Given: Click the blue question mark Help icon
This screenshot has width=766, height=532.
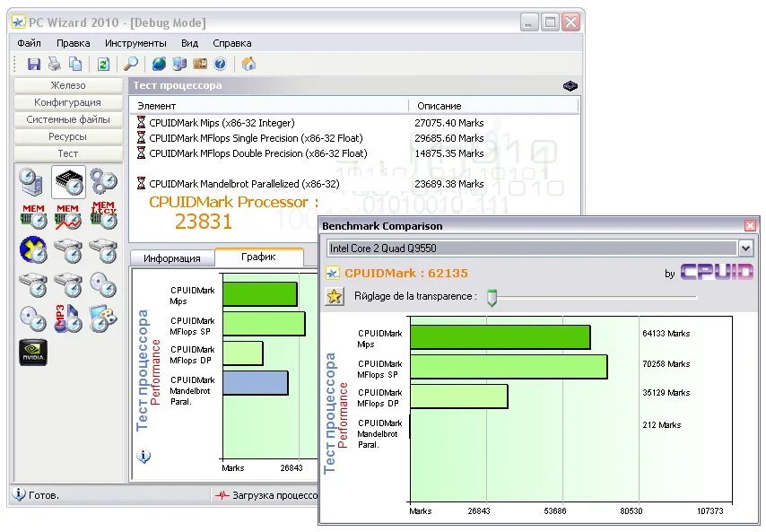Looking at the screenshot, I should 221,64.
